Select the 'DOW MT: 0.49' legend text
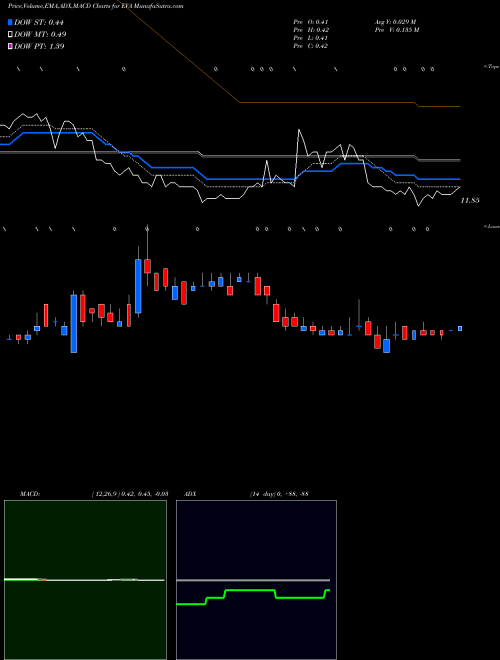Image resolution: width=500 pixels, height=660 pixels. 40,34
